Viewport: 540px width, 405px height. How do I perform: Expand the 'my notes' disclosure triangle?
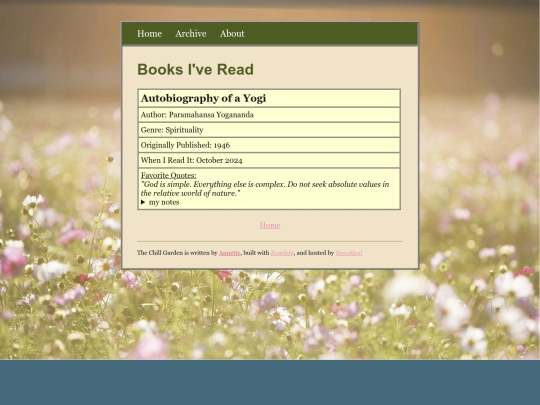click(x=143, y=202)
